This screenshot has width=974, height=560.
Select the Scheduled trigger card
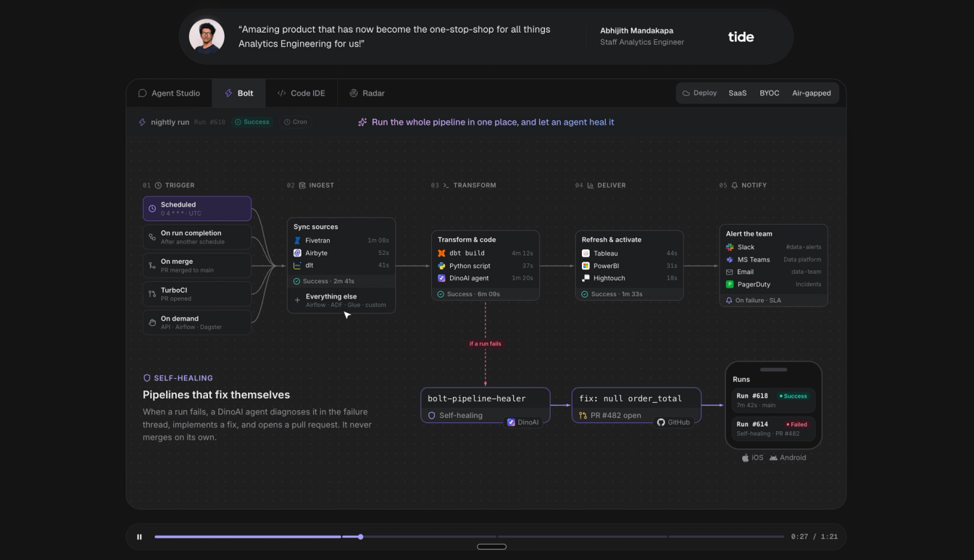pyautogui.click(x=197, y=209)
